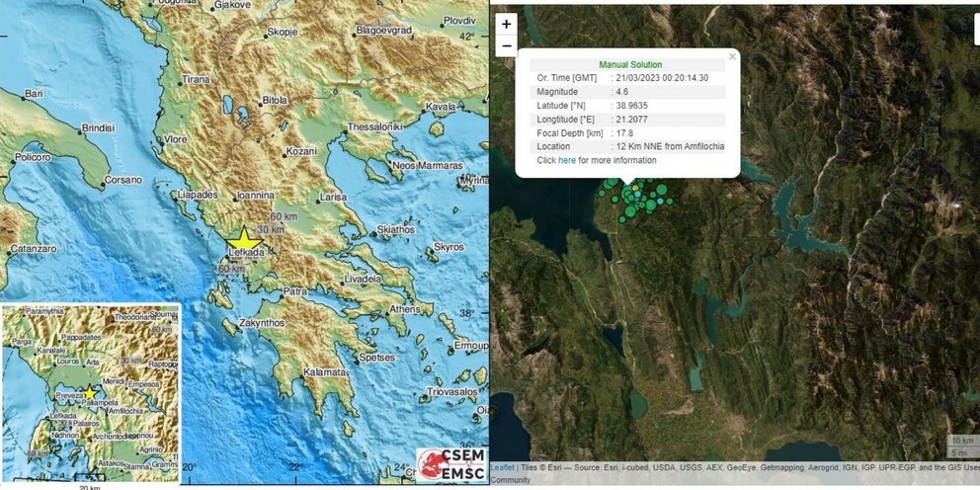Click the 'Manual Solution' popup heading
Viewport: 980px width, 490px height.
click(x=630, y=64)
